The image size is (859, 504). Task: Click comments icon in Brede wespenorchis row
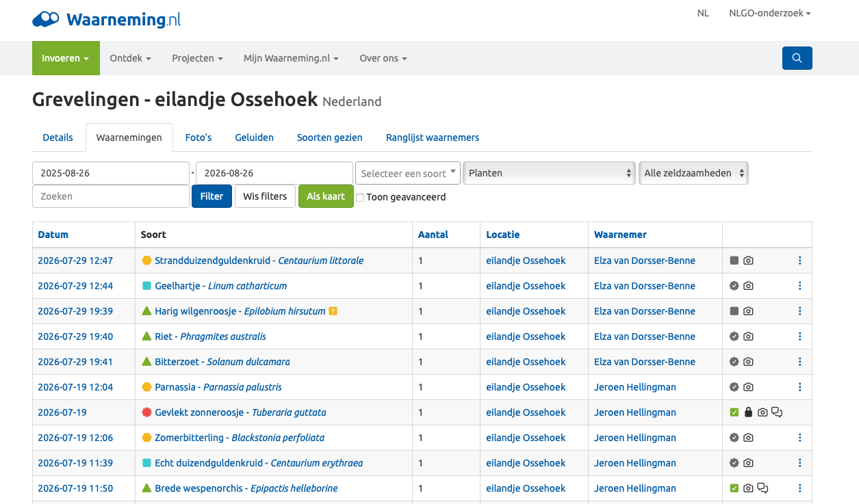click(x=762, y=488)
